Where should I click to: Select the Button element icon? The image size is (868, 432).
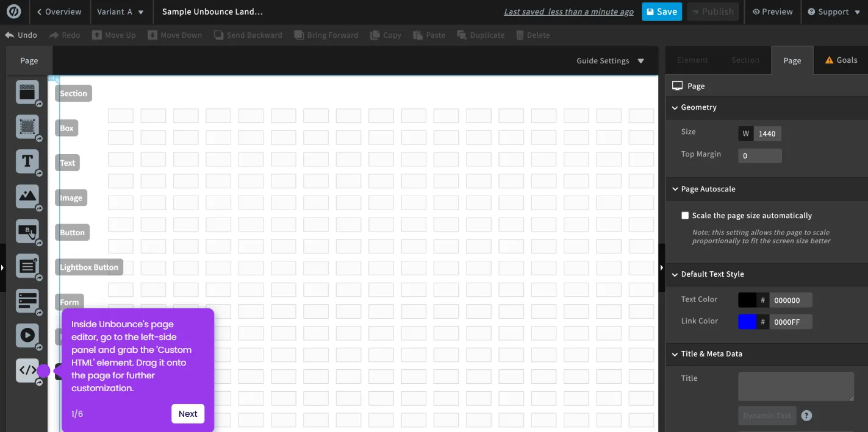(x=27, y=231)
